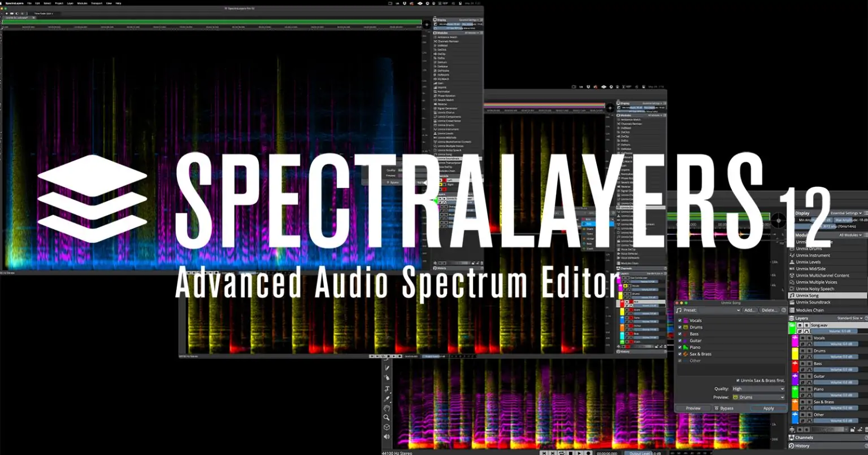This screenshot has height=455, width=868.
Task: Click the Apply button in the Unmix Song dialog
Action: (x=769, y=408)
